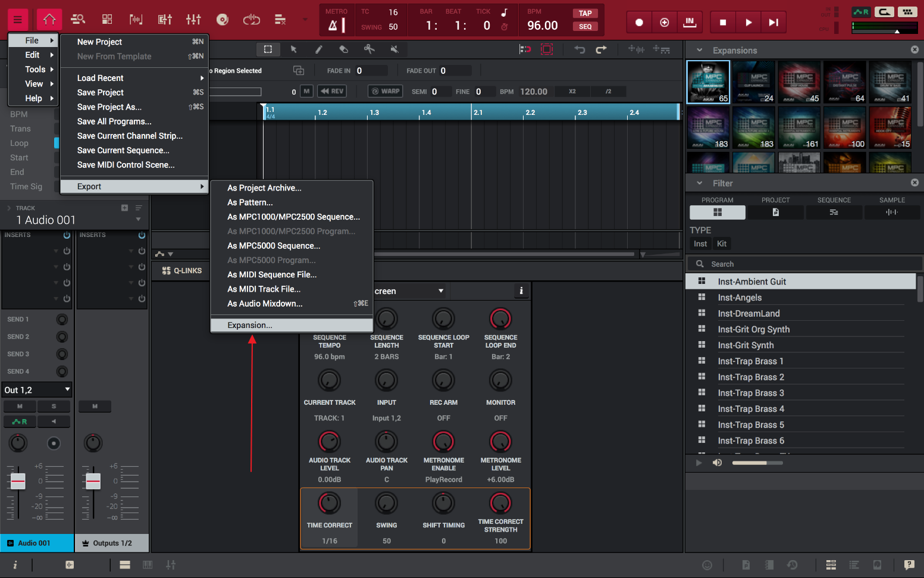This screenshot has height=578, width=924.
Task: Start playback with the Play button
Action: tap(748, 23)
